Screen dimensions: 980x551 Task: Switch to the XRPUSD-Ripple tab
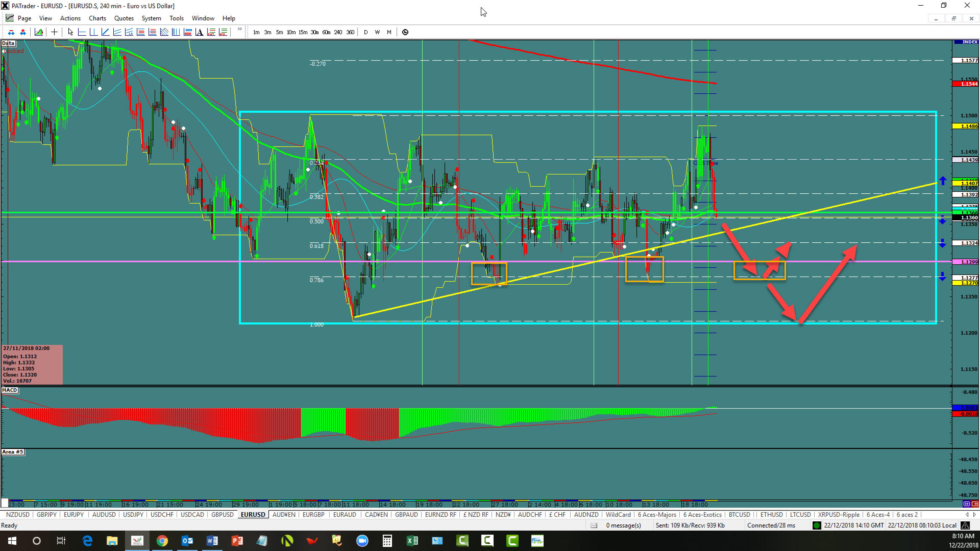click(x=839, y=515)
